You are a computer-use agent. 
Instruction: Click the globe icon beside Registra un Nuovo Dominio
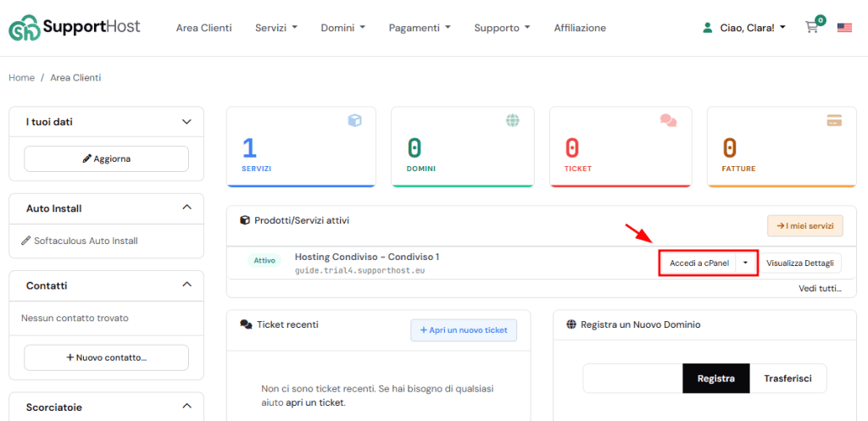tap(572, 324)
